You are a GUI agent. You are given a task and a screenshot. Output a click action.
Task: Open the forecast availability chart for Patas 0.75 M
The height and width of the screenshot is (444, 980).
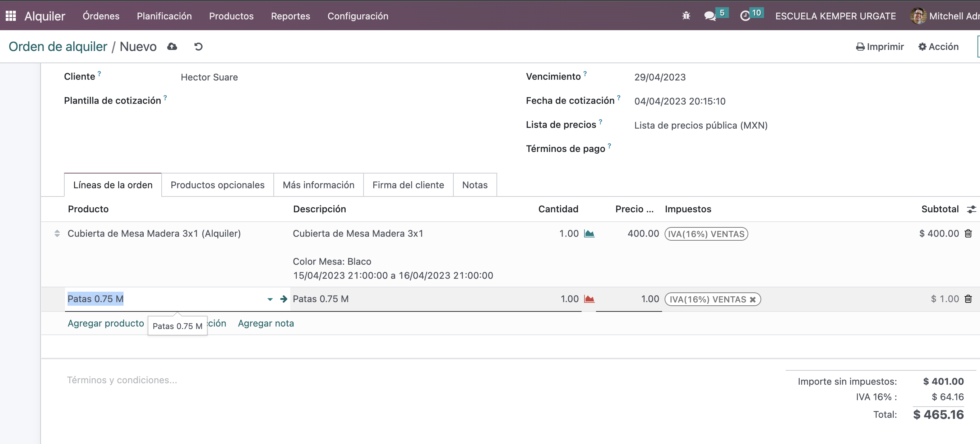(590, 299)
